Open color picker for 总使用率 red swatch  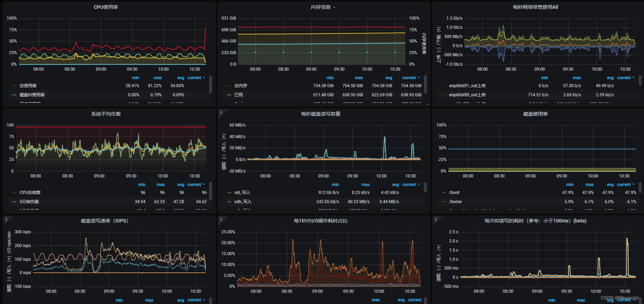click(14, 86)
